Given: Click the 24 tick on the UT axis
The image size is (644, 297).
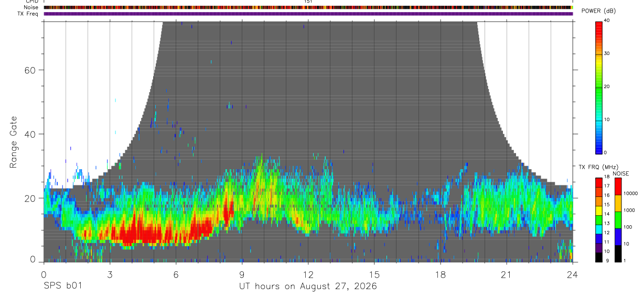Looking at the screenshot, I should (573, 274).
